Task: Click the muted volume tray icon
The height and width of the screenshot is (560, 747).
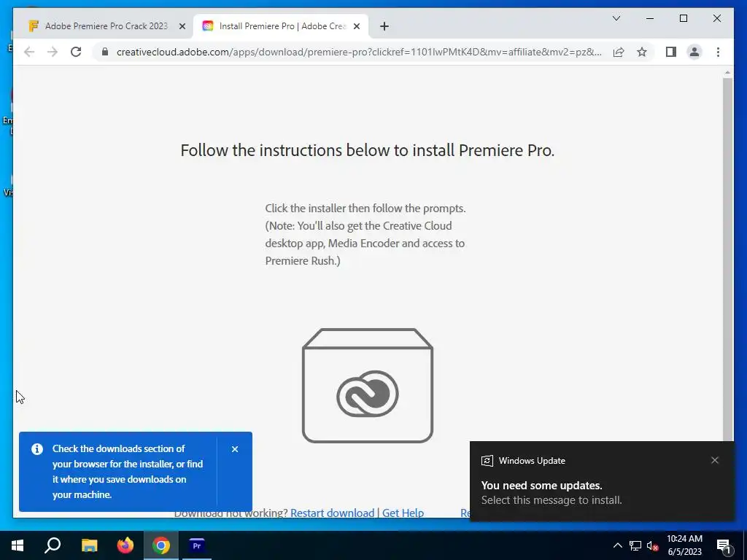Action: tap(653, 545)
